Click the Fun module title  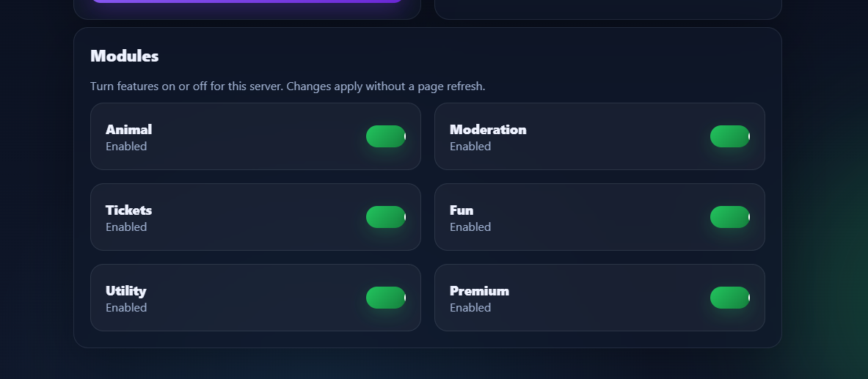[462, 210]
